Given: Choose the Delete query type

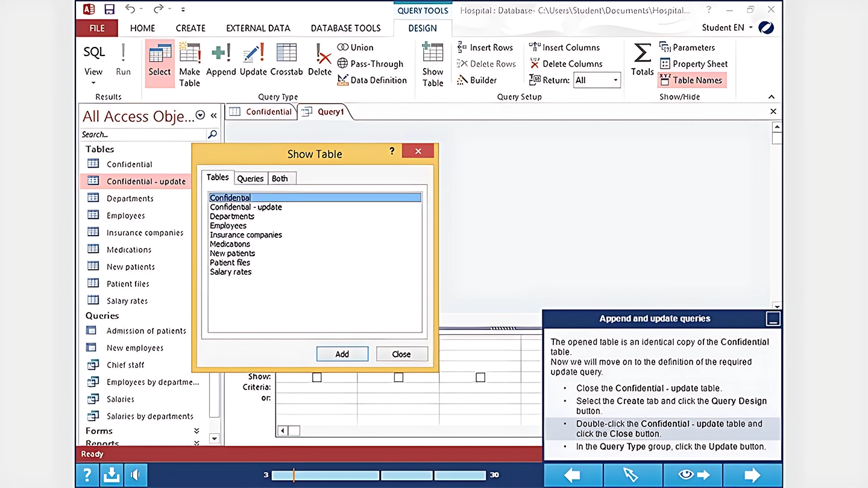Looking at the screenshot, I should [319, 60].
